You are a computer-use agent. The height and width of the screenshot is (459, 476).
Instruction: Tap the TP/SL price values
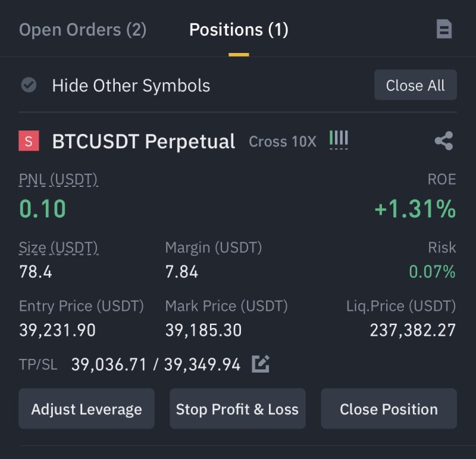click(156, 364)
